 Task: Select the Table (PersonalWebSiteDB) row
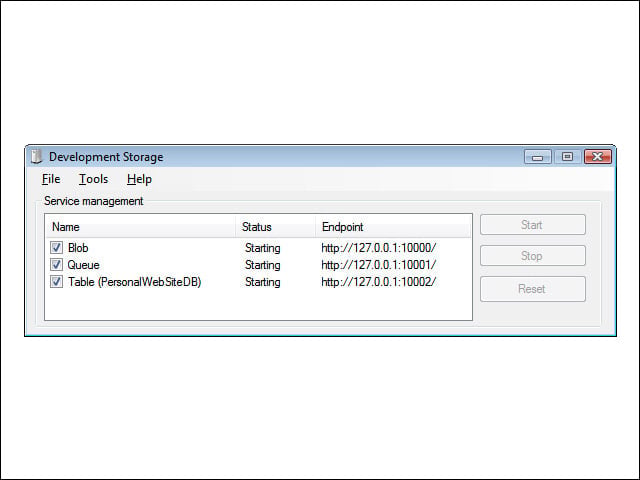258,282
